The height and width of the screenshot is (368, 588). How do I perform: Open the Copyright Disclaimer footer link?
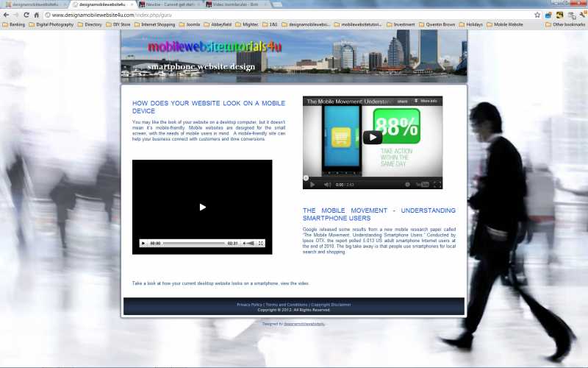[x=331, y=305]
